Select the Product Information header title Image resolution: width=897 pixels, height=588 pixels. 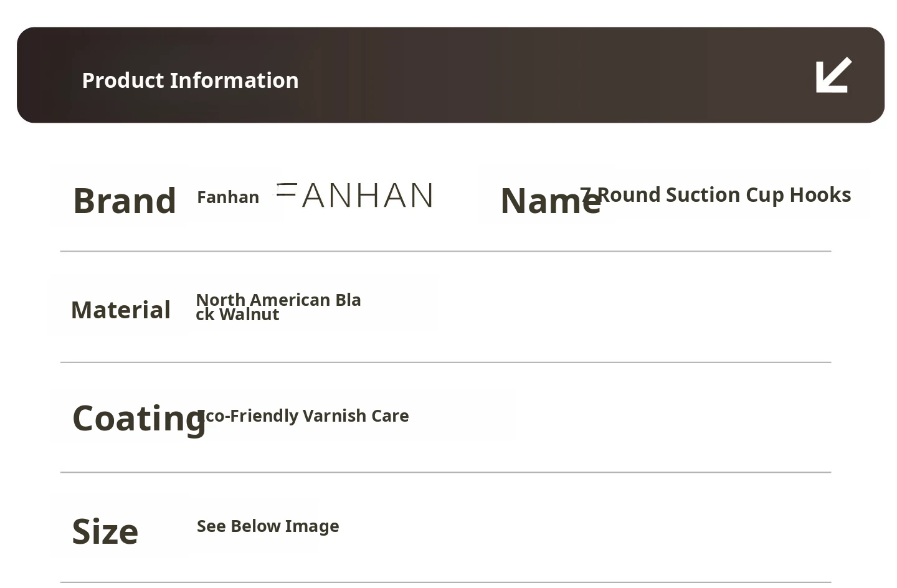[190, 80]
